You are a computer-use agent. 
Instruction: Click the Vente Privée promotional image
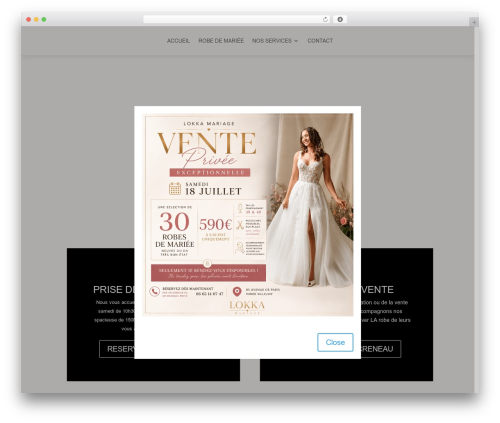(x=248, y=215)
